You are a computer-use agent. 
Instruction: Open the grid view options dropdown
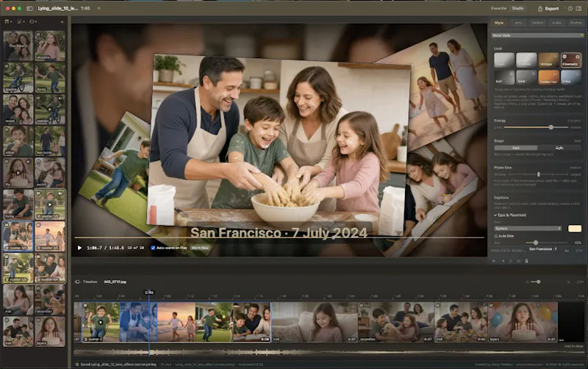[x=8, y=22]
